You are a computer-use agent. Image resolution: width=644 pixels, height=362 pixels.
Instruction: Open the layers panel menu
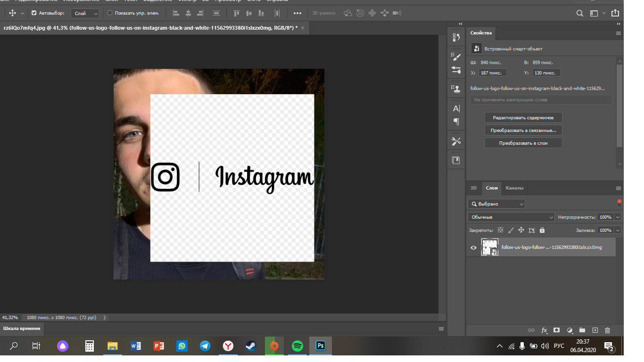click(619, 188)
